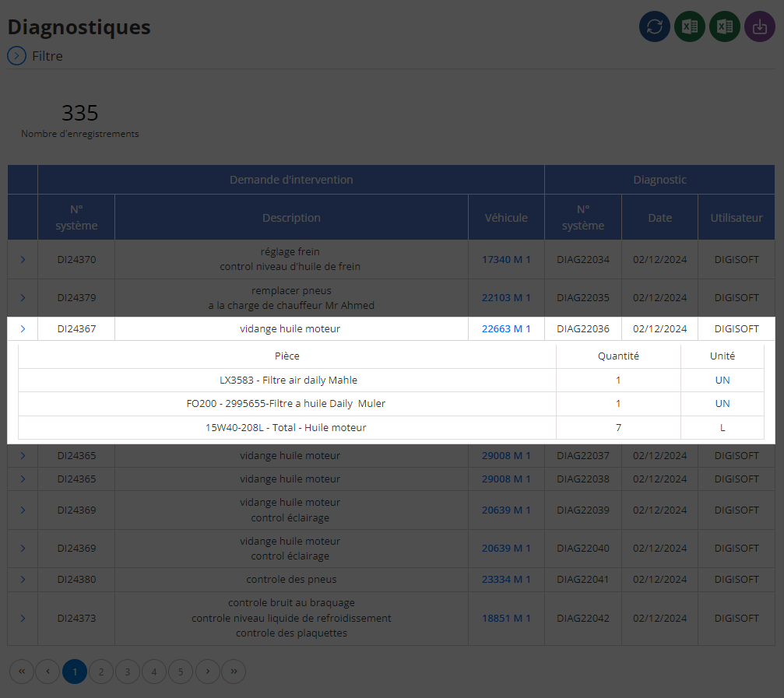The width and height of the screenshot is (784, 698).
Task: Expand row DI24380 details
Action: click(23, 580)
